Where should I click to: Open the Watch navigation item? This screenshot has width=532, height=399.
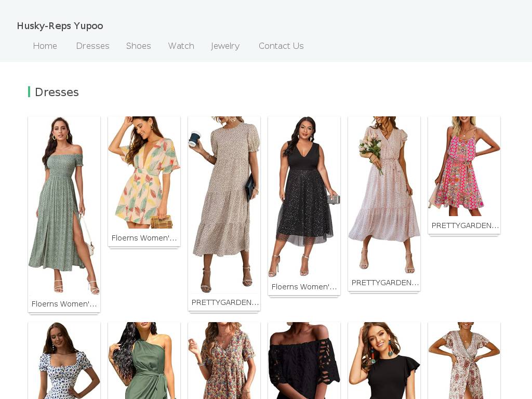pos(181,46)
